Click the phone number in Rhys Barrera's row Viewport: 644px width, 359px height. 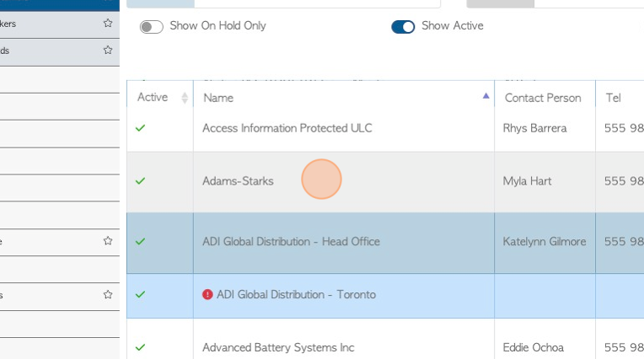[x=624, y=128]
